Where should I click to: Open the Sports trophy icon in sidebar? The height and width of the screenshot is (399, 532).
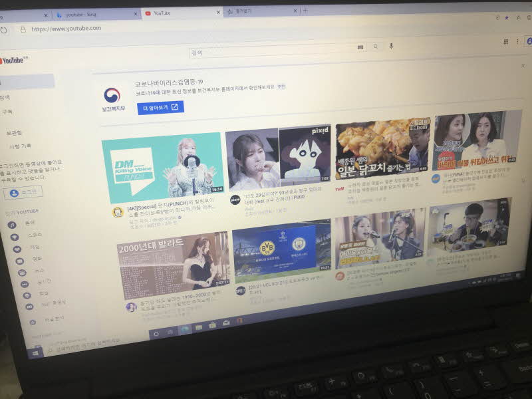point(14,237)
